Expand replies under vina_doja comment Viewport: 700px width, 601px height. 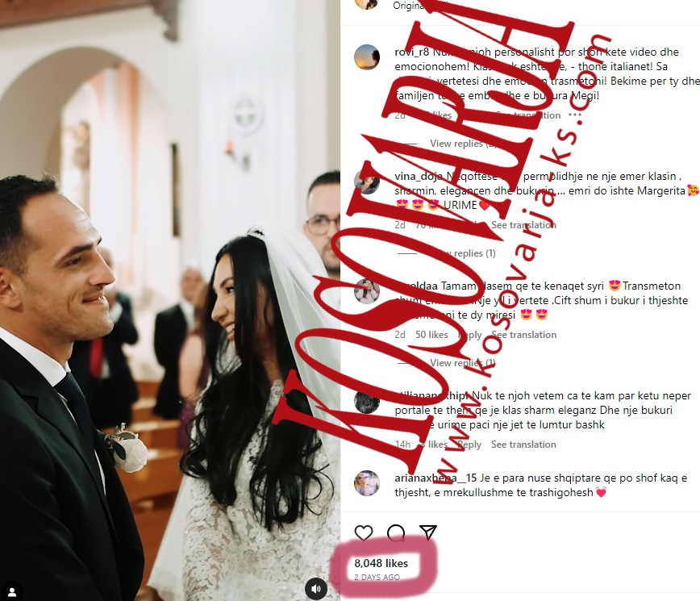462,253
